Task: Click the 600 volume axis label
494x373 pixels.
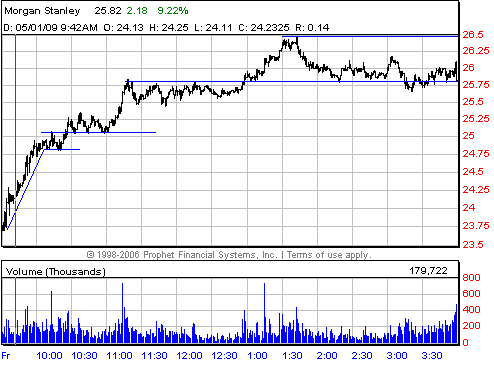Action: [471, 294]
